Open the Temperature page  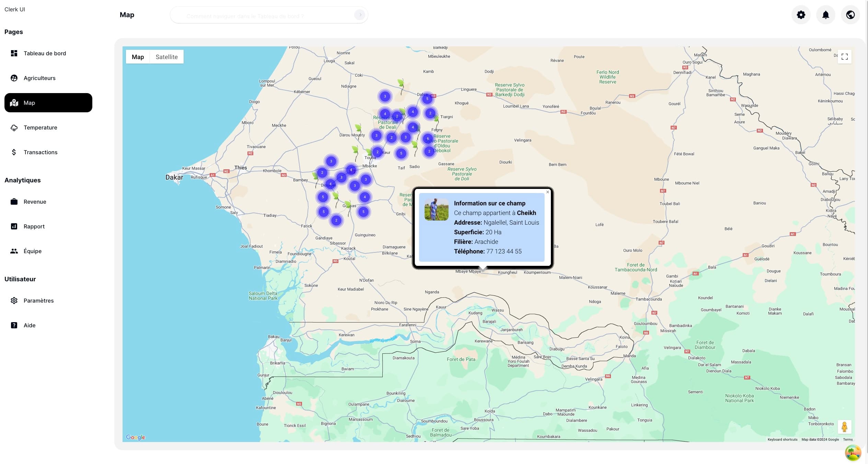(x=40, y=127)
